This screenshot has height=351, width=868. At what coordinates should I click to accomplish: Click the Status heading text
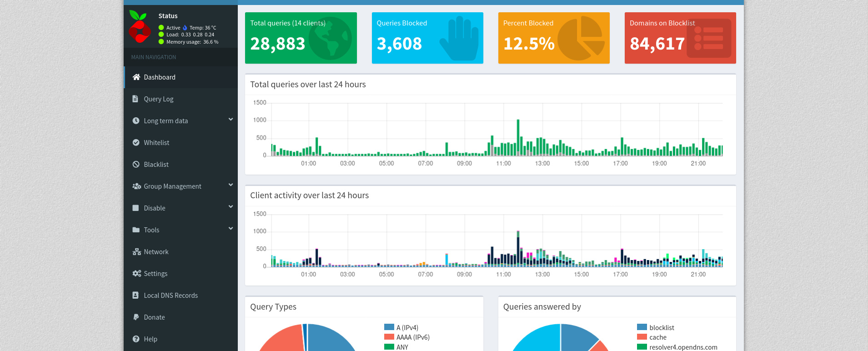(x=168, y=16)
